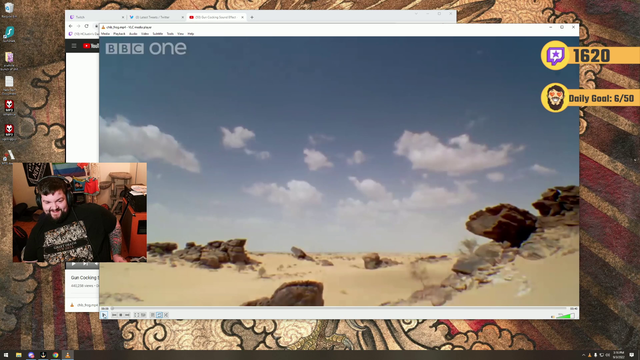
Task: Click 1620 channel points overlay
Action: [x=590, y=56]
